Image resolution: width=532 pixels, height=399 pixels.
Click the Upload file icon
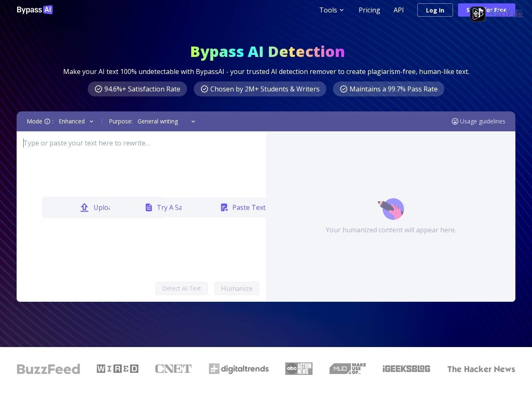pyautogui.click(x=84, y=207)
